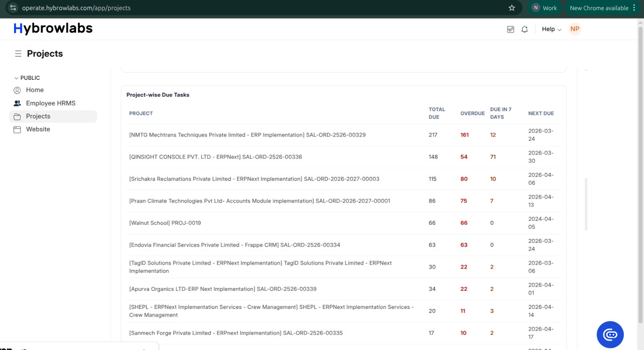Click the NEXT DUE column header
This screenshot has height=350, width=644.
coord(541,114)
